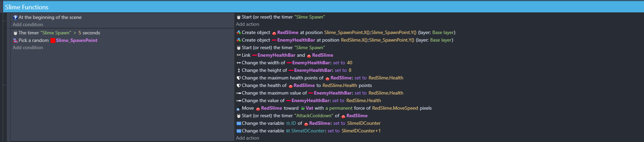This screenshot has height=142, width=644.
Task: Click the timer icon of 'Slime Spawn > 5 seconds' condition
Action: pyautogui.click(x=15, y=33)
